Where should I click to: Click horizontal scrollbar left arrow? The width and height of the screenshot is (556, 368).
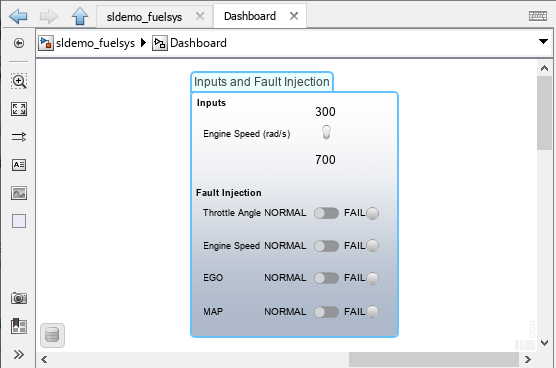[x=44, y=359]
